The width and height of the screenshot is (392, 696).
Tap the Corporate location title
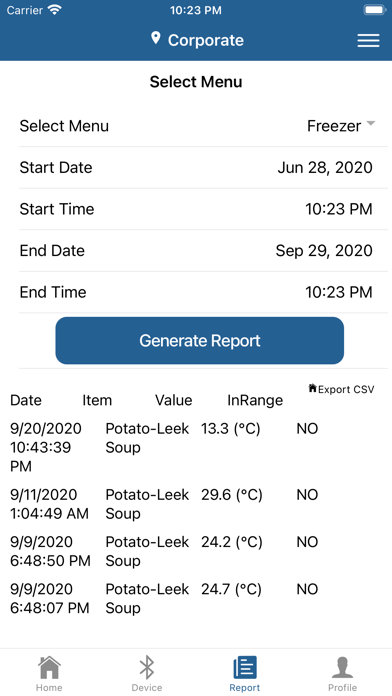[206, 40]
